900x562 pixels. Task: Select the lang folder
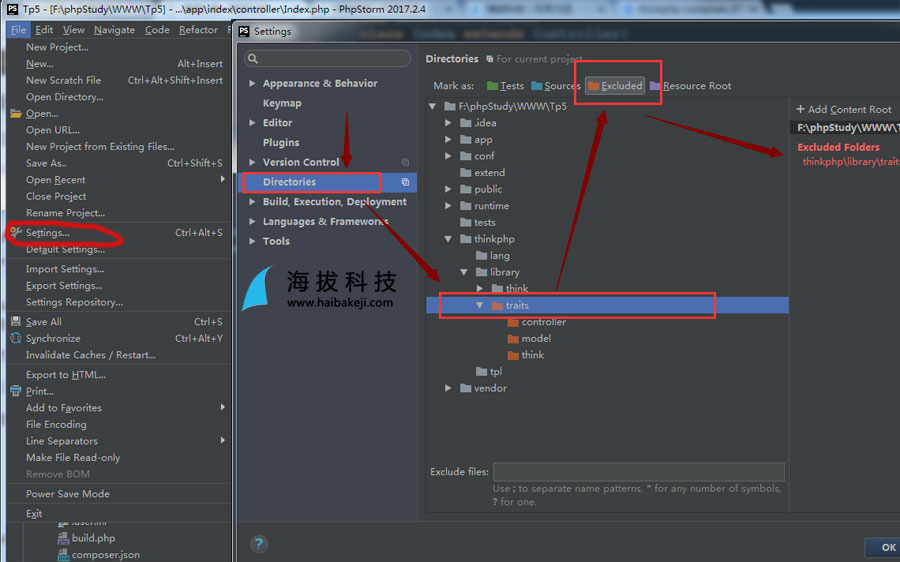(492, 255)
